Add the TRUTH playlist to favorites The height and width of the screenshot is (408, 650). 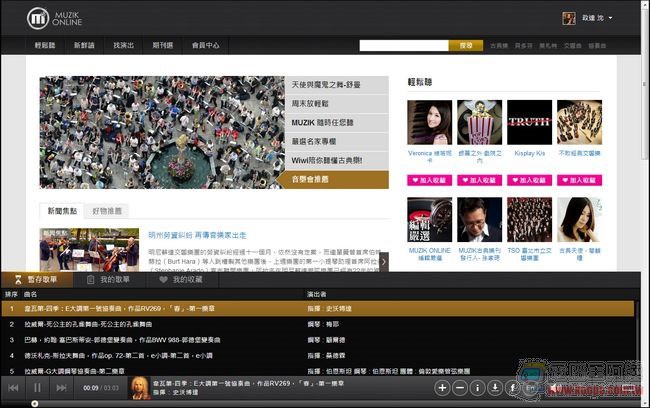(529, 180)
